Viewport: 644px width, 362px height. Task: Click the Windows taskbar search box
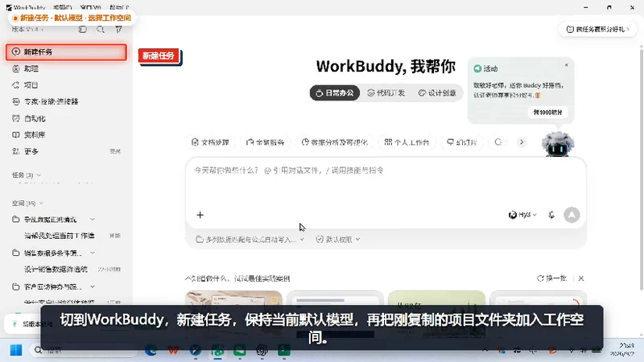(x=85, y=350)
